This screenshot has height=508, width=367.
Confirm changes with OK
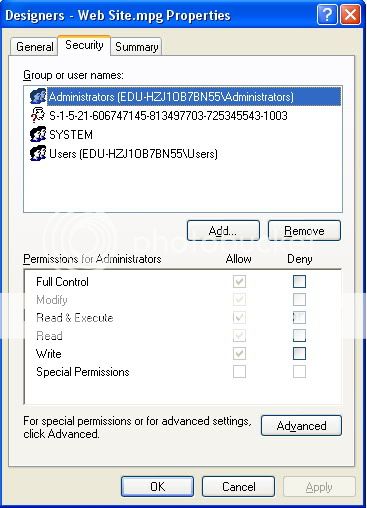coord(157,486)
